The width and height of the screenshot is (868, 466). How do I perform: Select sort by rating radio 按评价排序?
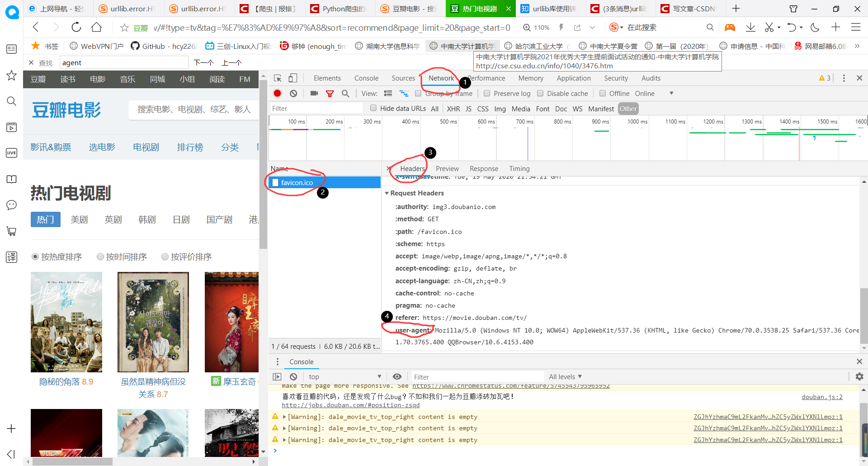165,257
